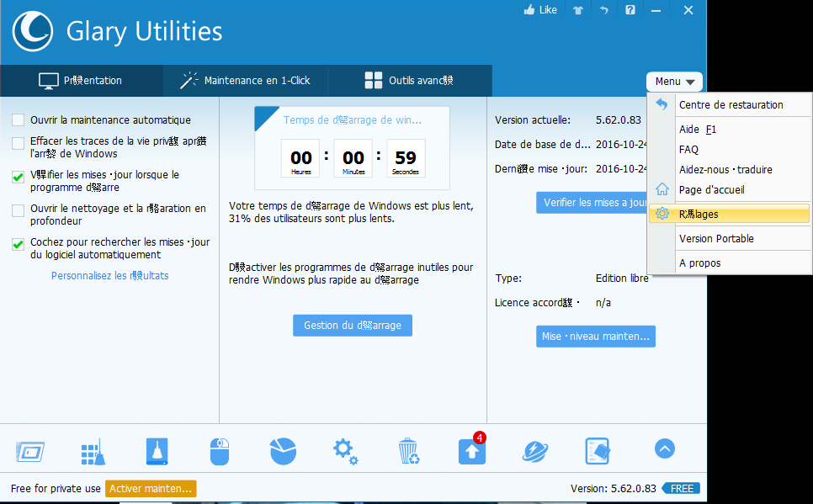Select 'Version Portable' from the menu
Viewport: 813px width, 504px height.
[x=729, y=238]
